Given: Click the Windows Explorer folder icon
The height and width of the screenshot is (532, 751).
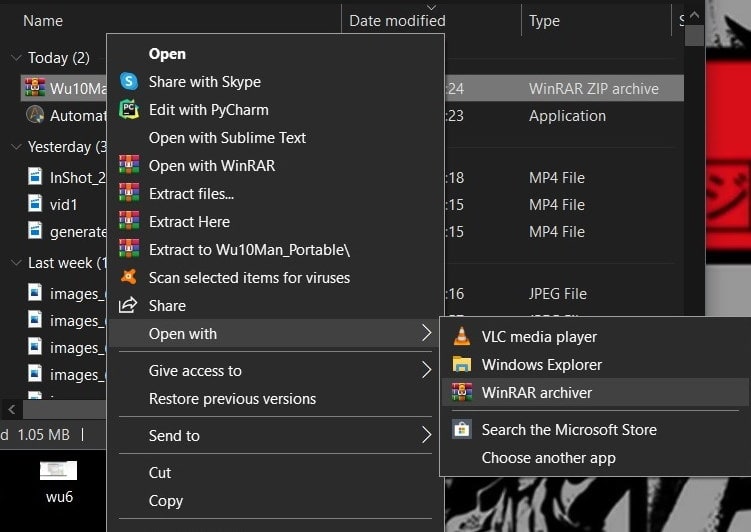Looking at the screenshot, I should [x=462, y=364].
